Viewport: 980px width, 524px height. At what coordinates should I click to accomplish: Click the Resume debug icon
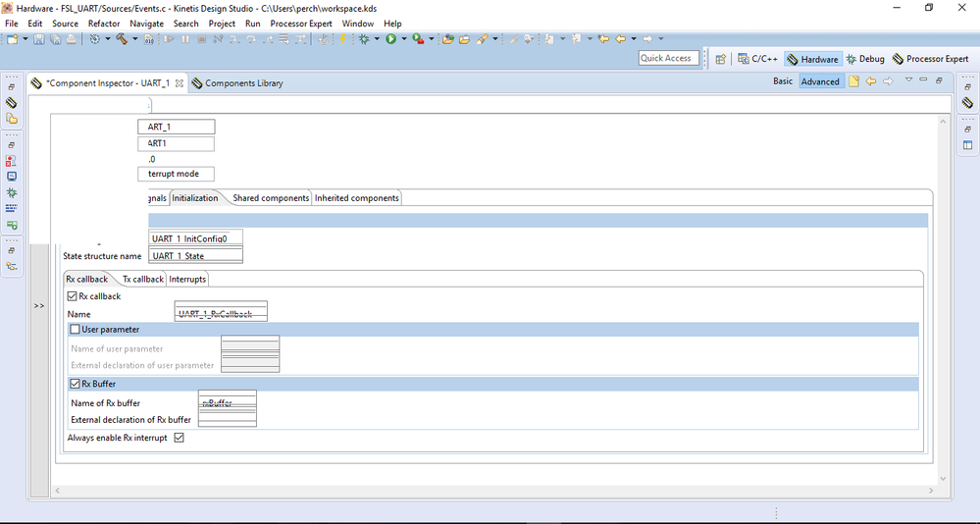pos(169,39)
